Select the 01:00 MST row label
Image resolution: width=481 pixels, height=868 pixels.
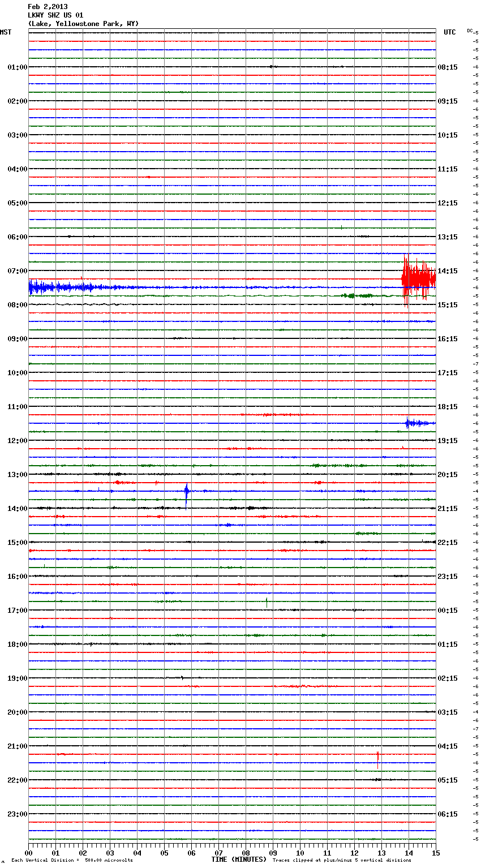coord(18,67)
